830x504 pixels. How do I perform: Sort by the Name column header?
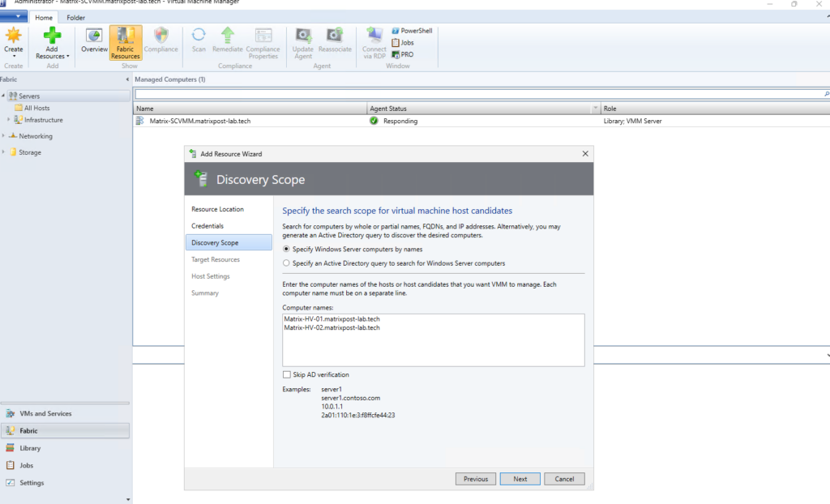(250, 108)
